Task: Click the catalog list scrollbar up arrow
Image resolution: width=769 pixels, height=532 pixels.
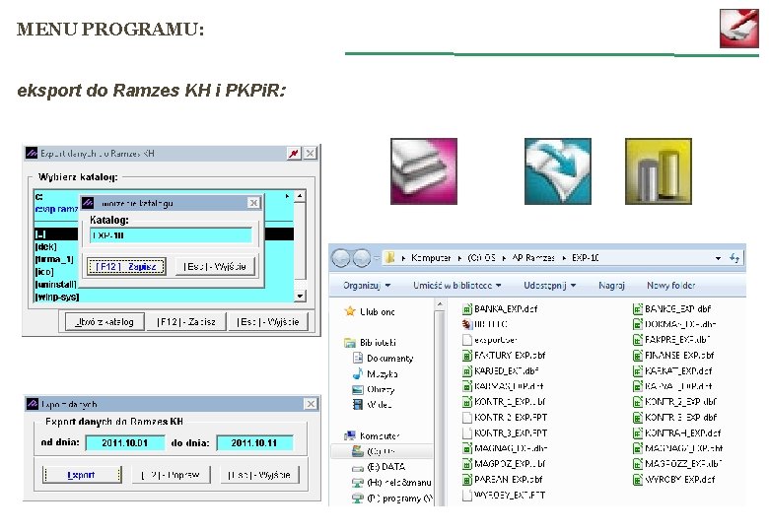Action: (x=300, y=196)
